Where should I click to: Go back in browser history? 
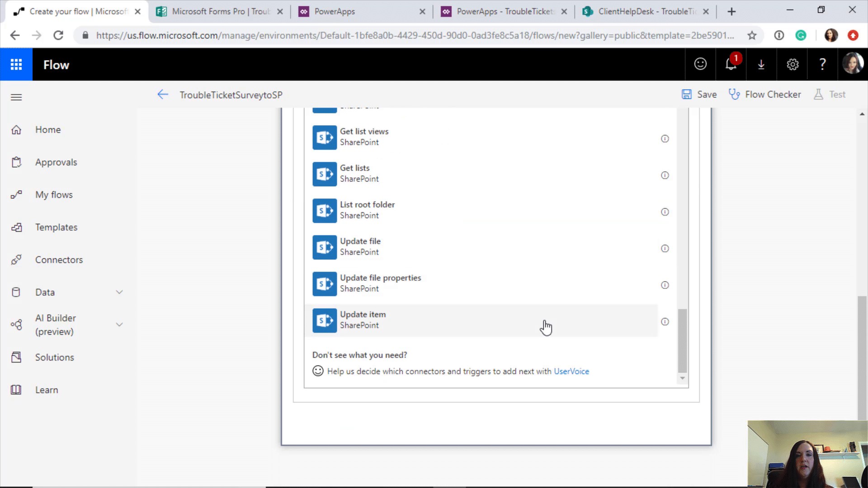pos(15,35)
